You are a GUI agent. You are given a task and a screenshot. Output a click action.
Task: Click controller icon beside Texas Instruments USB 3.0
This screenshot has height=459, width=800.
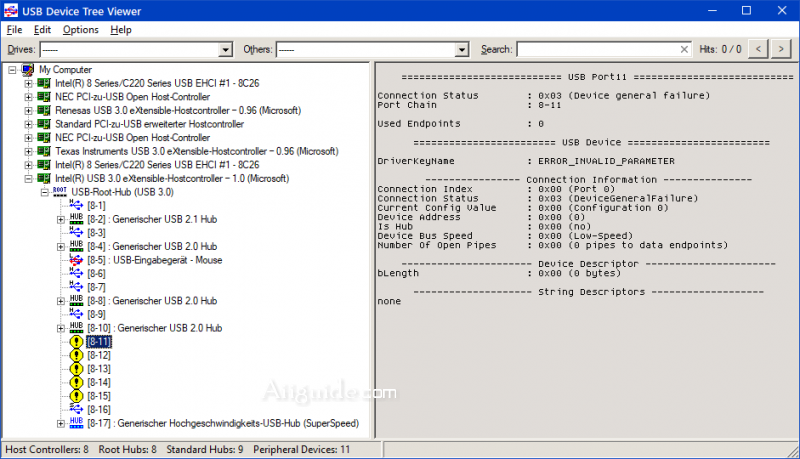coord(44,151)
